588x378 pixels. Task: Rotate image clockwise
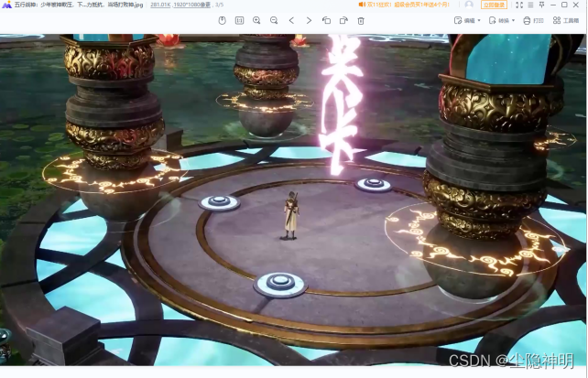343,21
